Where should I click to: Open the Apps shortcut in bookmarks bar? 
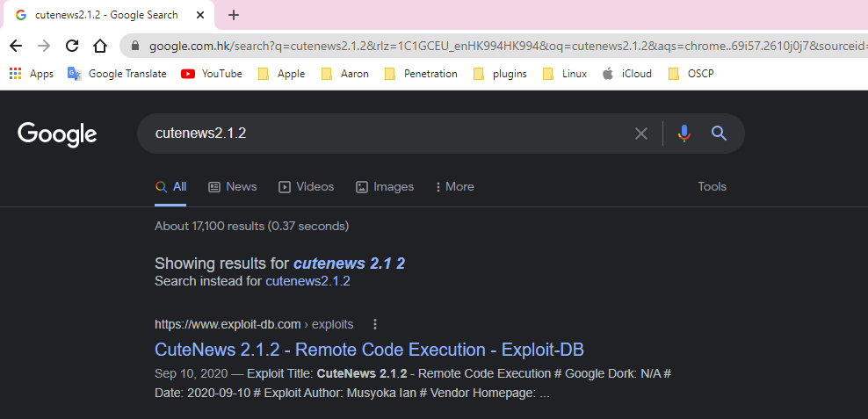point(32,74)
